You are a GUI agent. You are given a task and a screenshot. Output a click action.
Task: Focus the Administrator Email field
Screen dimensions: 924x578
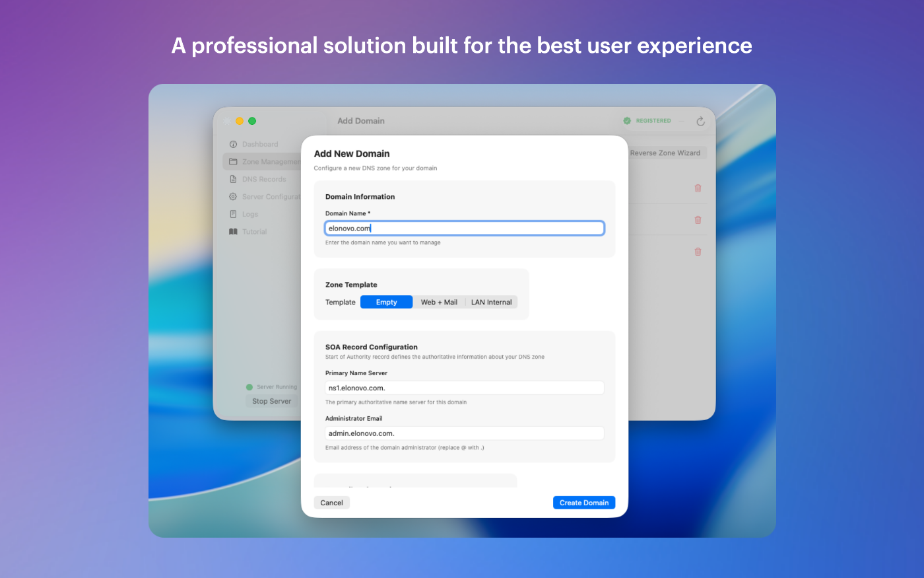(x=464, y=433)
